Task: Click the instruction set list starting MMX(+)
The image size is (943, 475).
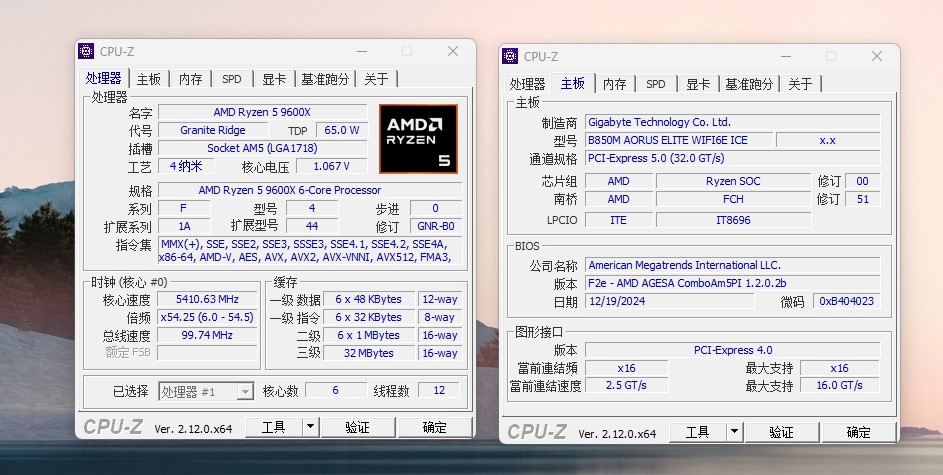Action: [x=310, y=251]
